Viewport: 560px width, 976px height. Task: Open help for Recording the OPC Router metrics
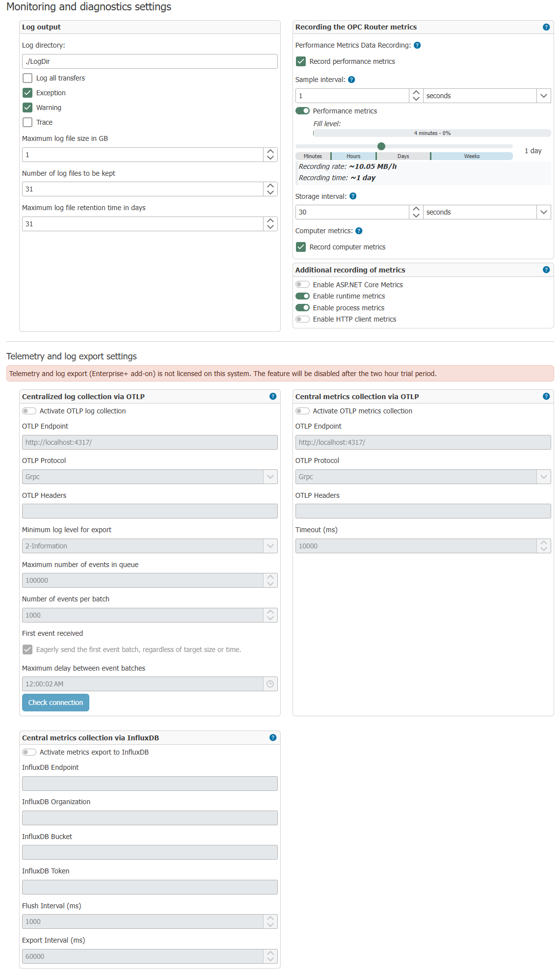click(546, 27)
